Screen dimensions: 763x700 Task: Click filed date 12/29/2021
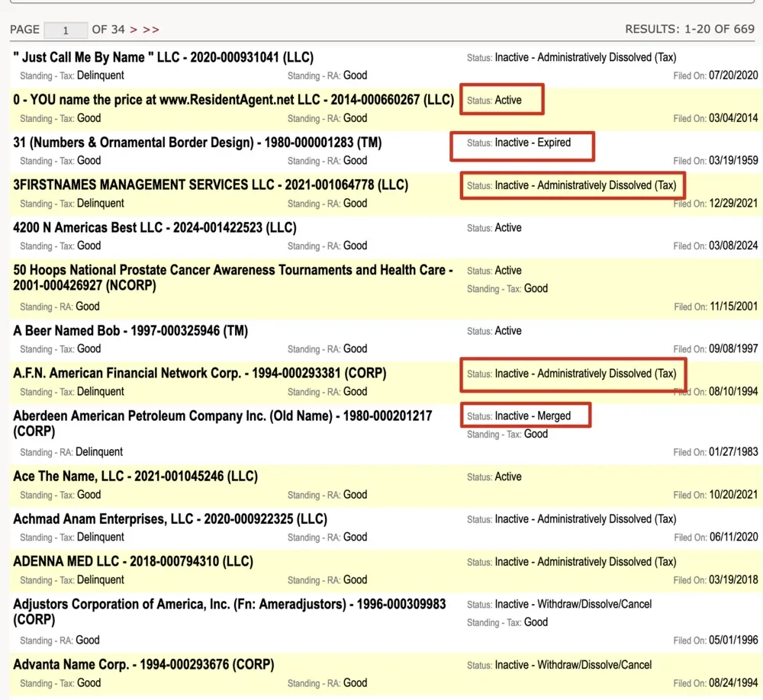click(x=733, y=204)
